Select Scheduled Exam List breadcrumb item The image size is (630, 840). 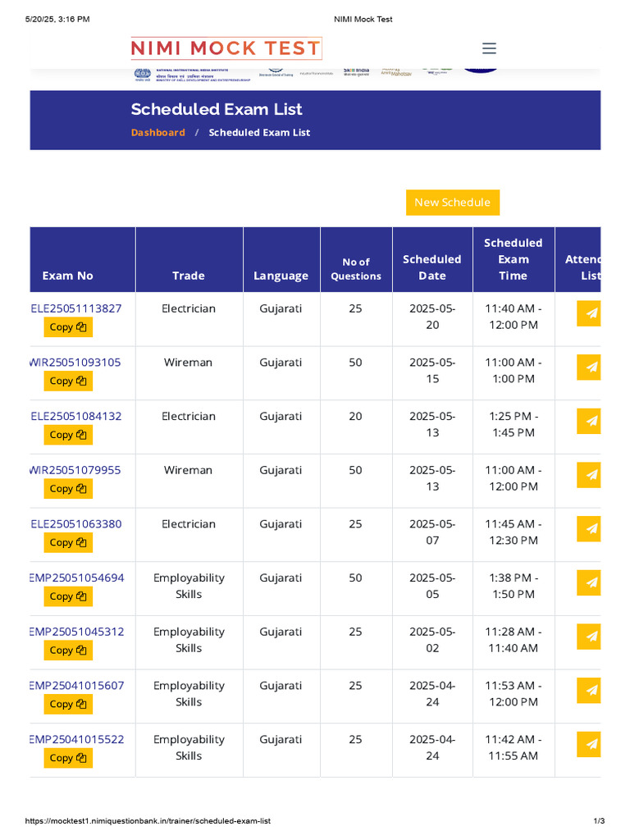point(259,133)
